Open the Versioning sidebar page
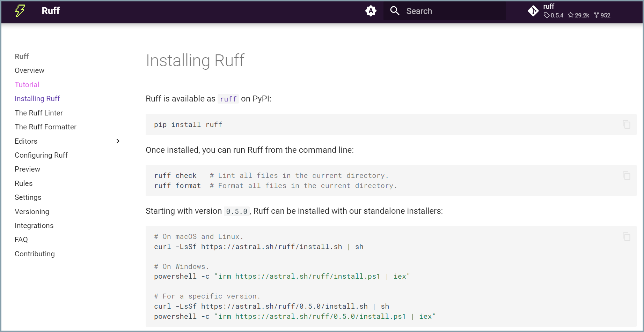The width and height of the screenshot is (644, 332). point(32,212)
